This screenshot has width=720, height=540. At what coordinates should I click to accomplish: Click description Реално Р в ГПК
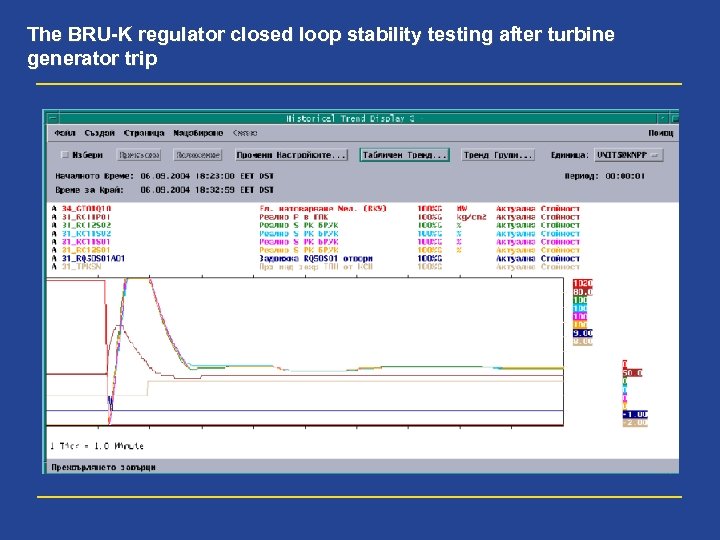click(294, 217)
